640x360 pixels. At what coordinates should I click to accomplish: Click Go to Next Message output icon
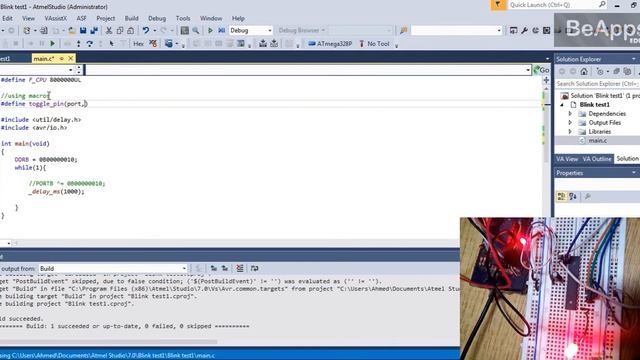(225, 268)
